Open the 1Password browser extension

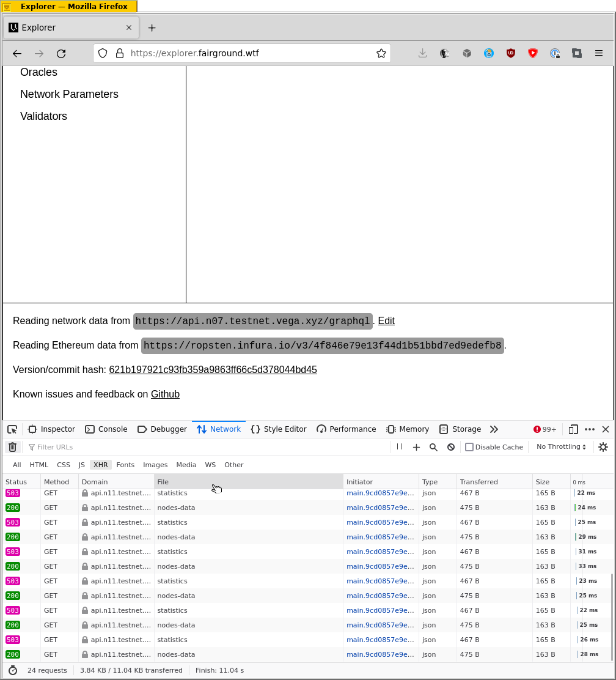coord(555,53)
